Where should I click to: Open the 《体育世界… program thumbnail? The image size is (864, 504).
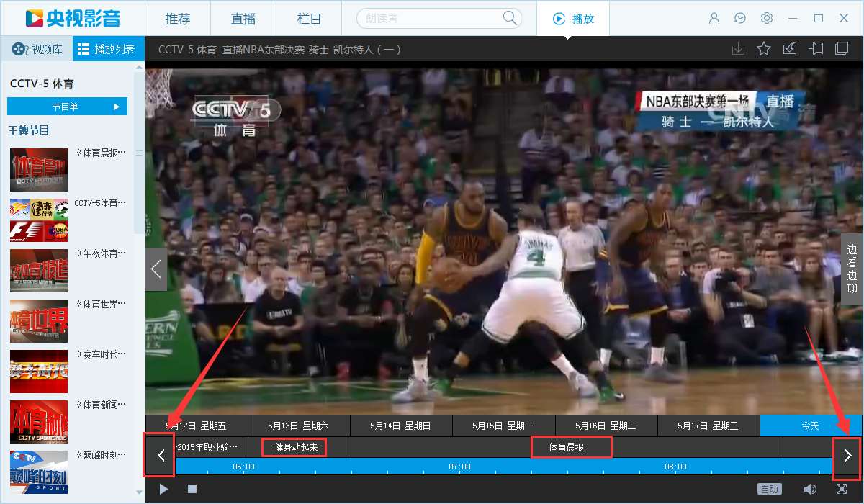pos(39,321)
